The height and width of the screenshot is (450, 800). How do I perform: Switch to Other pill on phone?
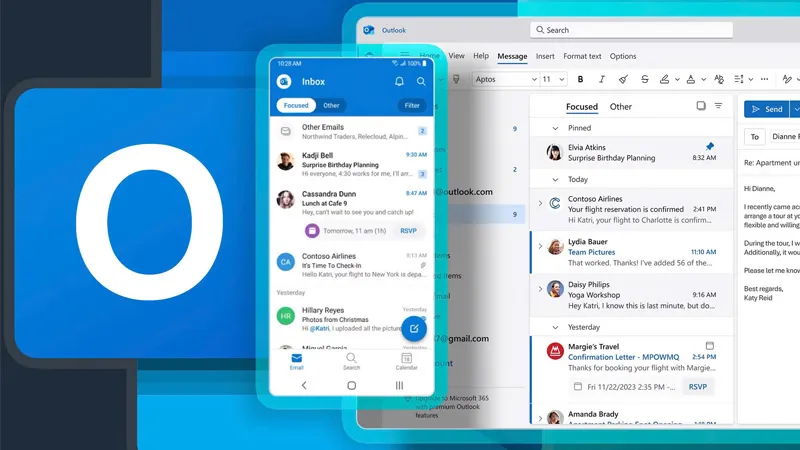(x=331, y=106)
